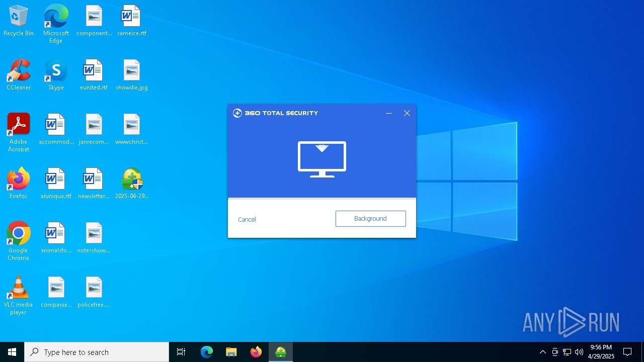Open the Windows Start menu
The width and height of the screenshot is (644, 362).
pos(12,352)
